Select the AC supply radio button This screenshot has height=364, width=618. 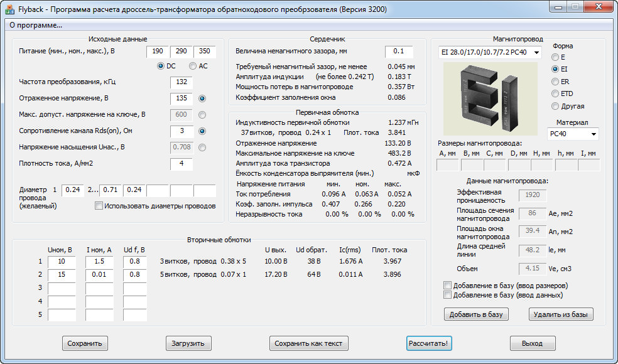click(x=193, y=66)
